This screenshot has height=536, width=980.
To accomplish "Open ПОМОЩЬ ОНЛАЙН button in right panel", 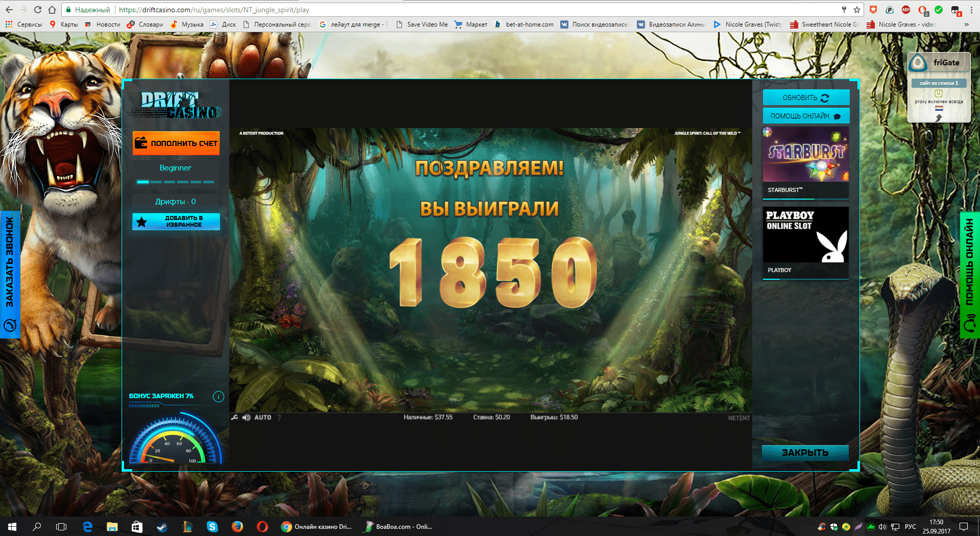I will point(806,116).
